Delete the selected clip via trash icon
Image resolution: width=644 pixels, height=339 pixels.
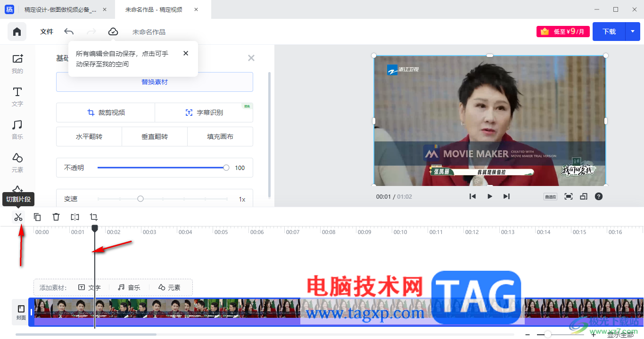click(x=56, y=217)
